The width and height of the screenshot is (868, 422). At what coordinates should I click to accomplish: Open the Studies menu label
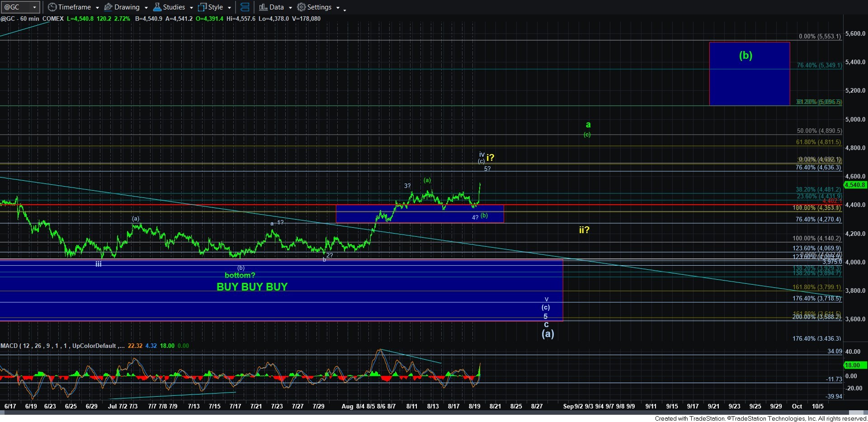[x=174, y=7]
